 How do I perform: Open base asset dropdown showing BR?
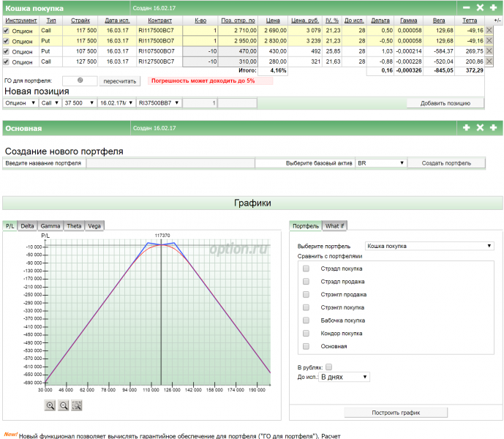pyautogui.click(x=380, y=163)
